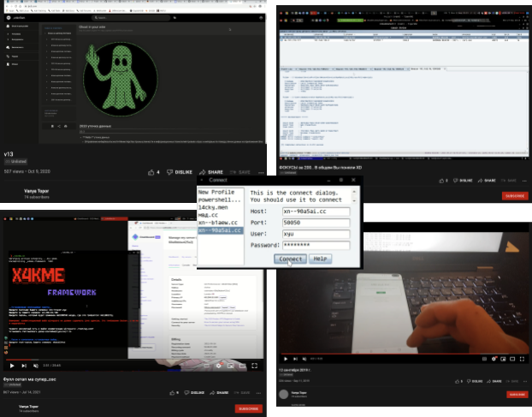The height and width of the screenshot is (417, 532).
Task: Enable miniplayer in Фулл сетап player
Action: (230, 366)
